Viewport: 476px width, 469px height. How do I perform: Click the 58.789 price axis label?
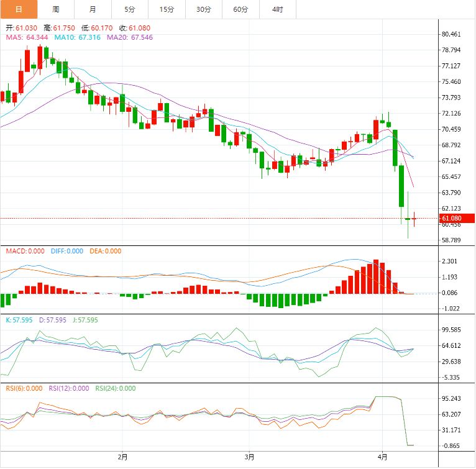point(451,240)
